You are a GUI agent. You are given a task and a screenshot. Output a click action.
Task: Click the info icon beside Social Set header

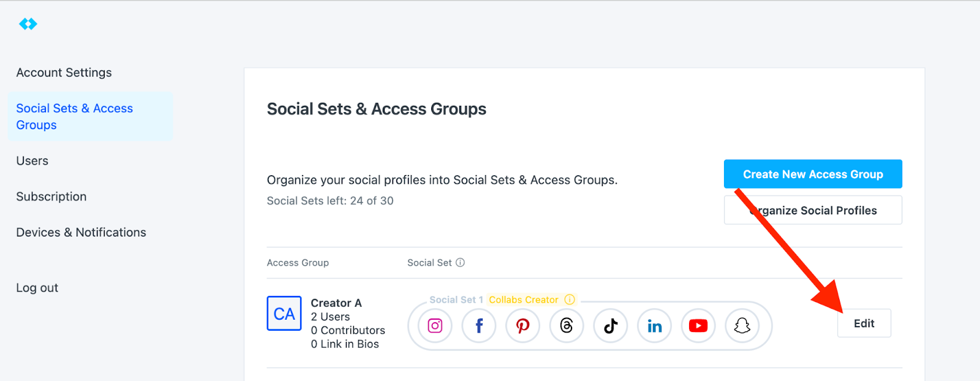[460, 263]
